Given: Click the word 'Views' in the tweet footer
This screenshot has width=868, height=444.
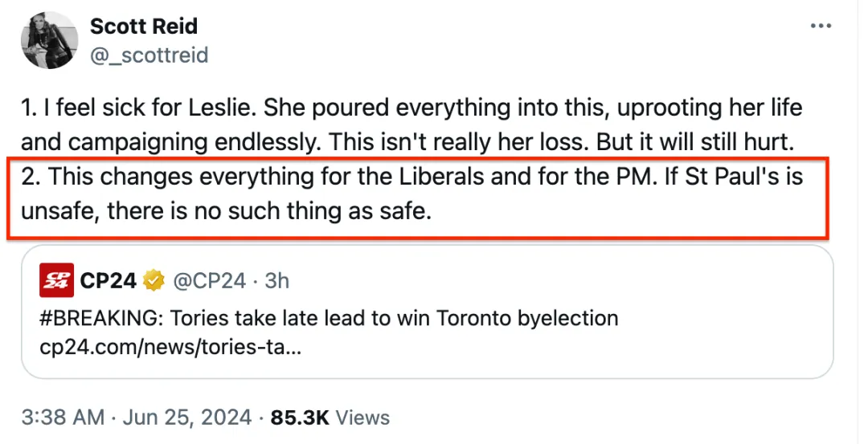Looking at the screenshot, I should [362, 418].
